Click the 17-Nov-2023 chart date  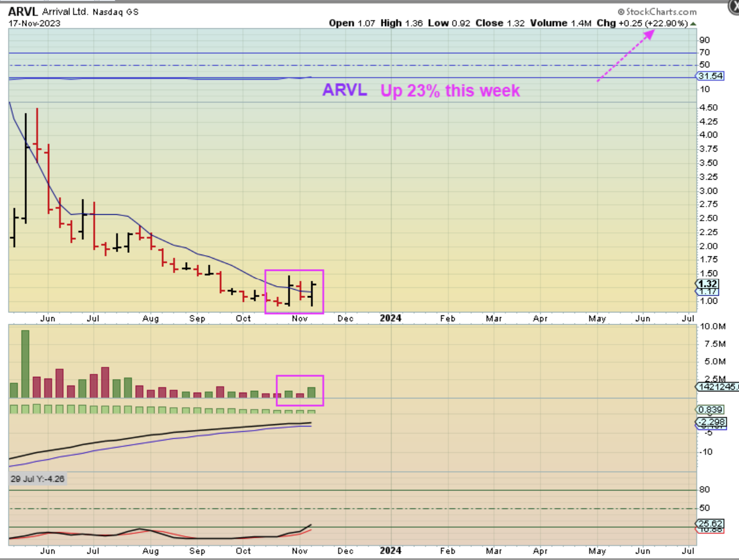pyautogui.click(x=34, y=23)
